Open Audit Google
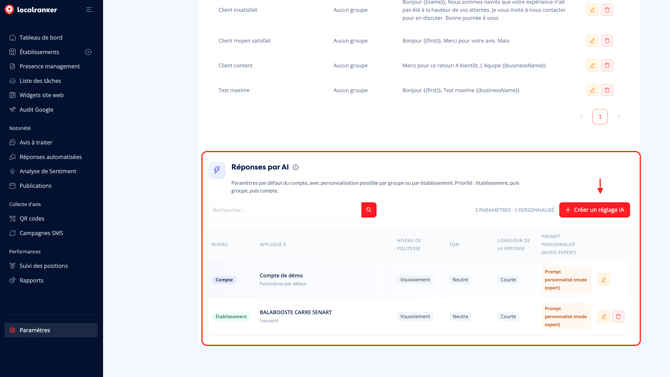670x377 pixels. point(36,110)
